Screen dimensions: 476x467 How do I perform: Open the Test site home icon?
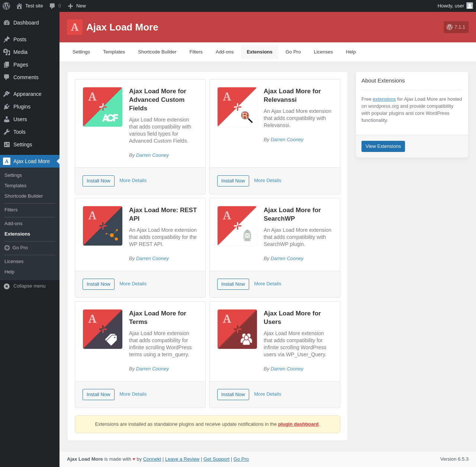tap(19, 6)
